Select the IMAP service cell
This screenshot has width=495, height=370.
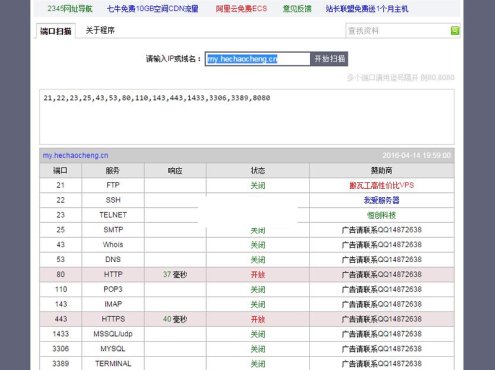113,304
